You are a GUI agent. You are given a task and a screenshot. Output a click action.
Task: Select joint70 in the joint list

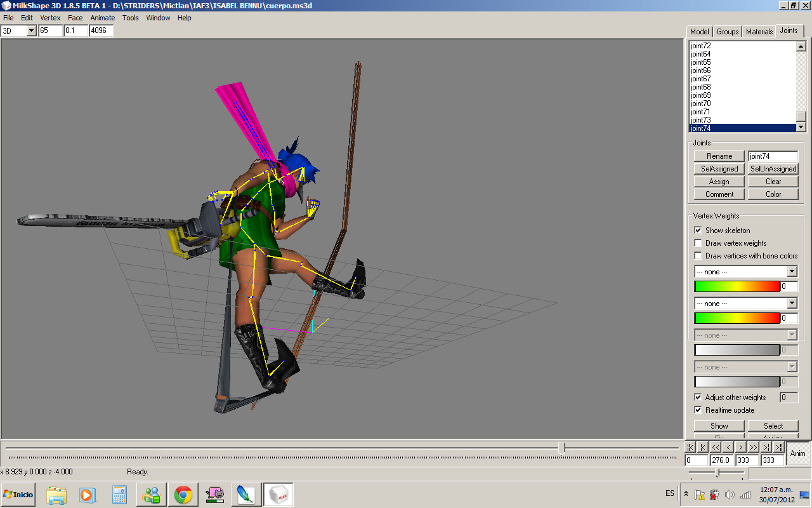(742, 104)
